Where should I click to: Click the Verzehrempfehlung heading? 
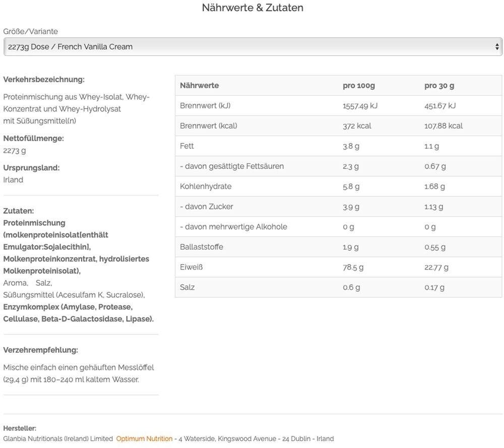[41, 350]
